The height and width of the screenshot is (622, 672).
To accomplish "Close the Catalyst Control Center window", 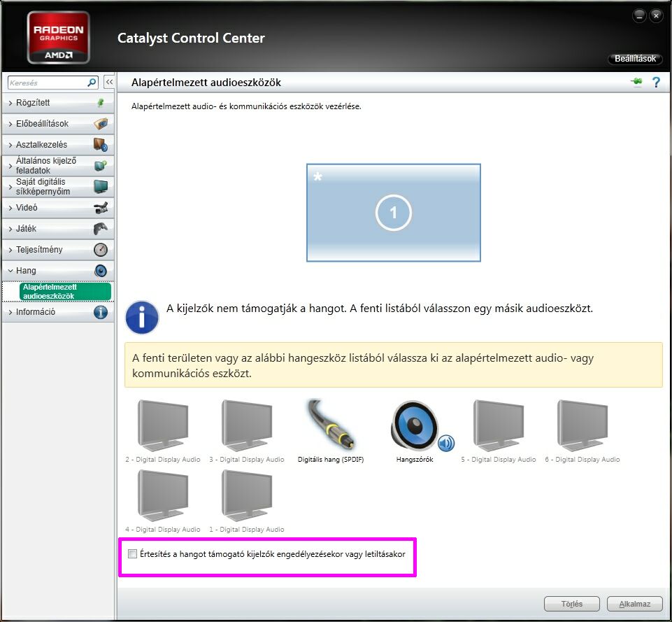I will pos(656,16).
